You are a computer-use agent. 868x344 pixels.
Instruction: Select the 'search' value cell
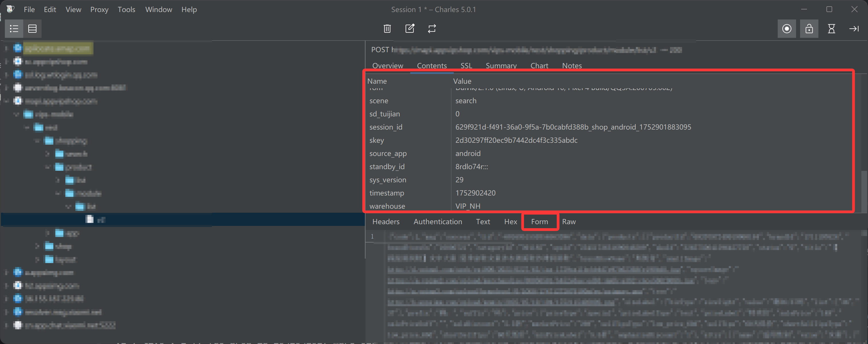click(466, 101)
